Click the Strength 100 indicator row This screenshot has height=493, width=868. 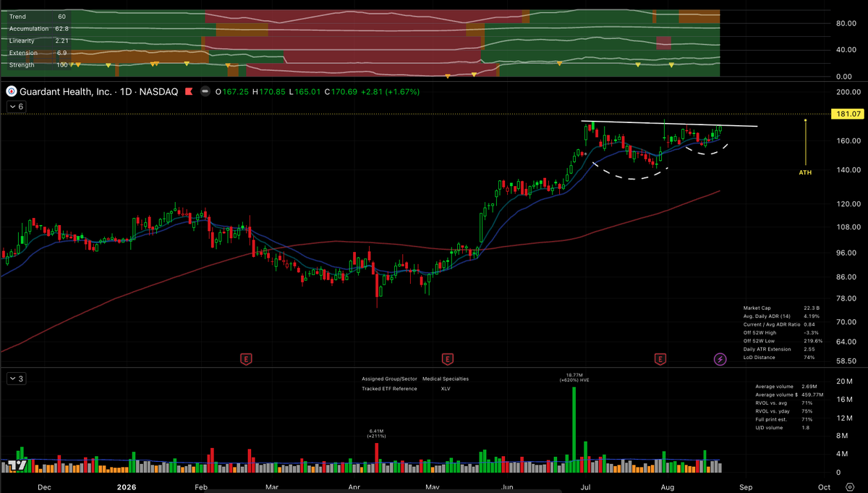click(38, 65)
